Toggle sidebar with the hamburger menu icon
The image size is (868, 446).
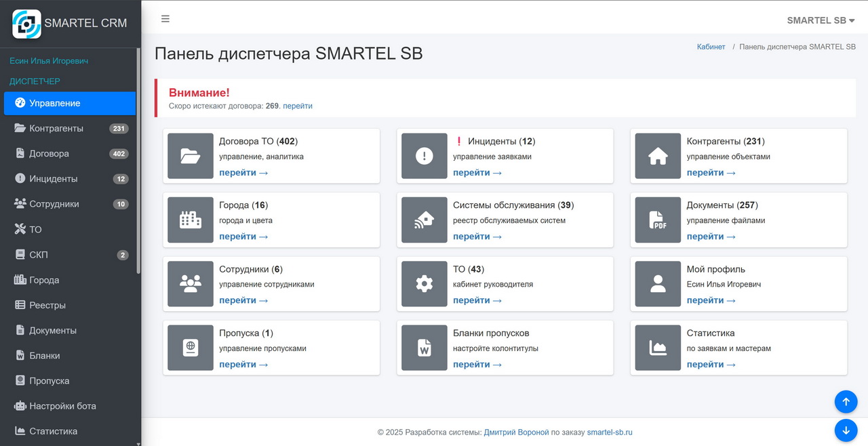165,19
